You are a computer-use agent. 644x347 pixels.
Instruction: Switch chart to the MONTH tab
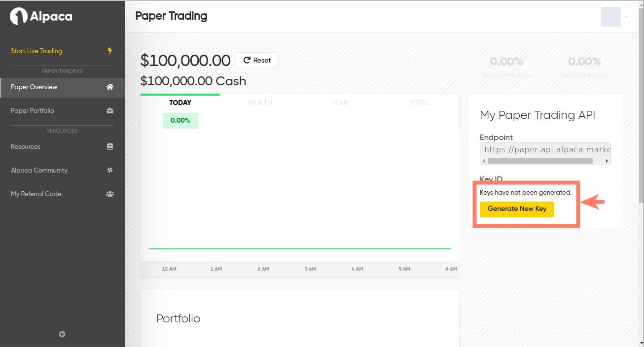[260, 103]
